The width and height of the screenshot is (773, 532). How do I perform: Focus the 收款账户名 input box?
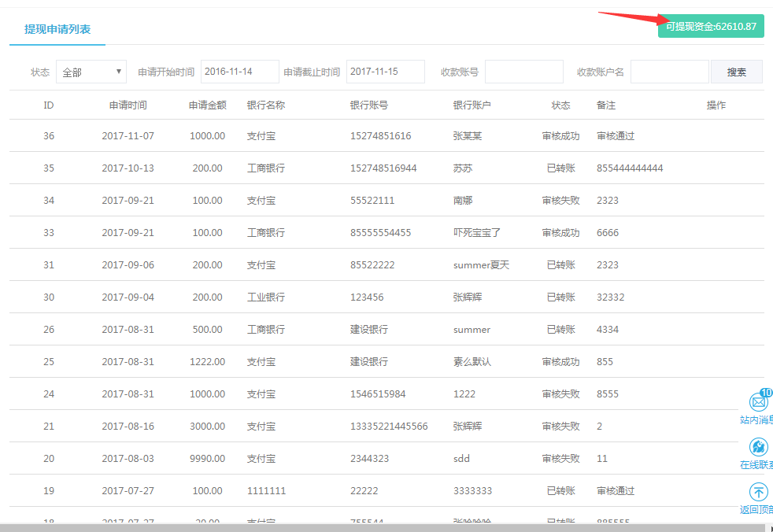click(669, 72)
